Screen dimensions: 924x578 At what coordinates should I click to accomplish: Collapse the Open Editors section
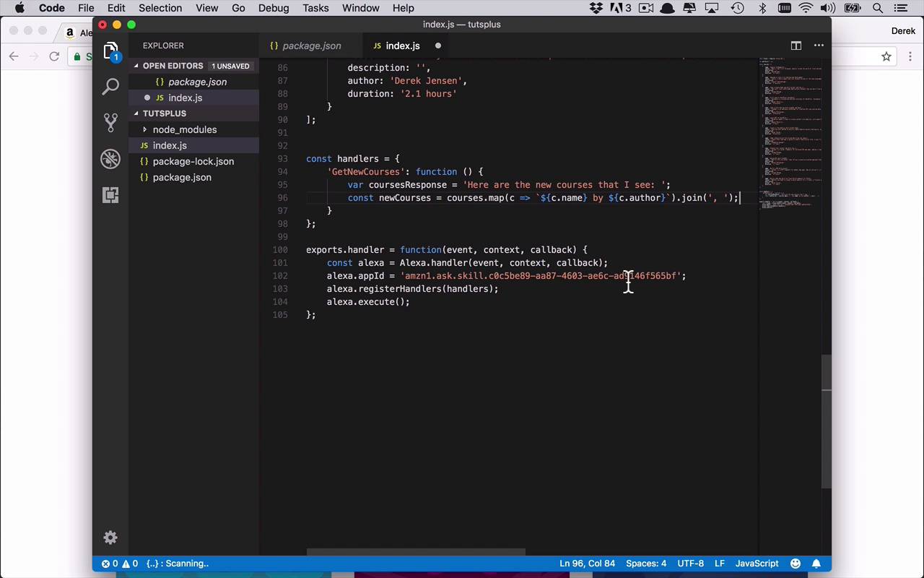(x=173, y=66)
